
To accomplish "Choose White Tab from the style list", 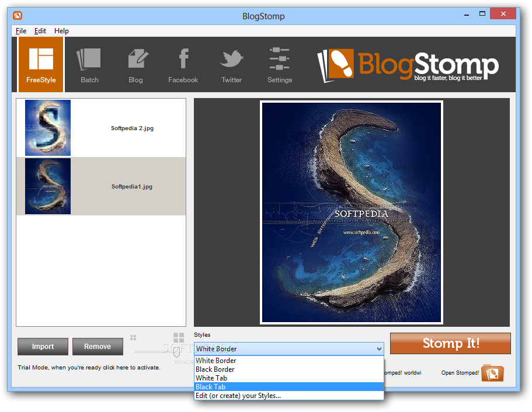I will click(289, 378).
